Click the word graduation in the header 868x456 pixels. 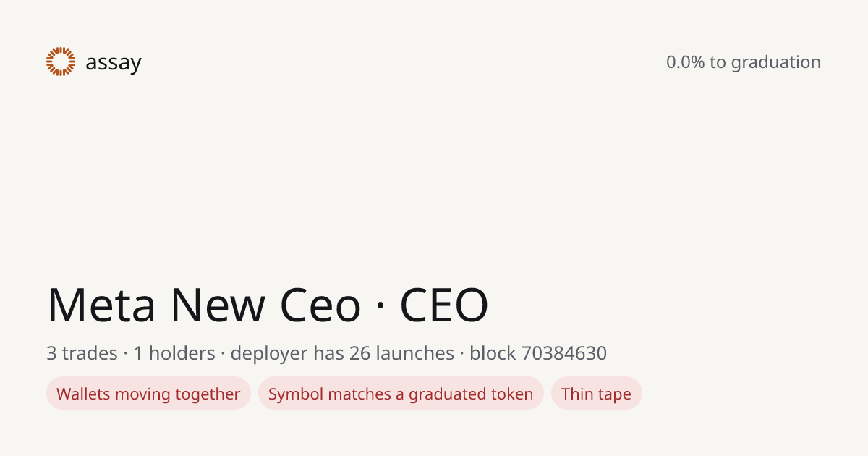point(775,63)
